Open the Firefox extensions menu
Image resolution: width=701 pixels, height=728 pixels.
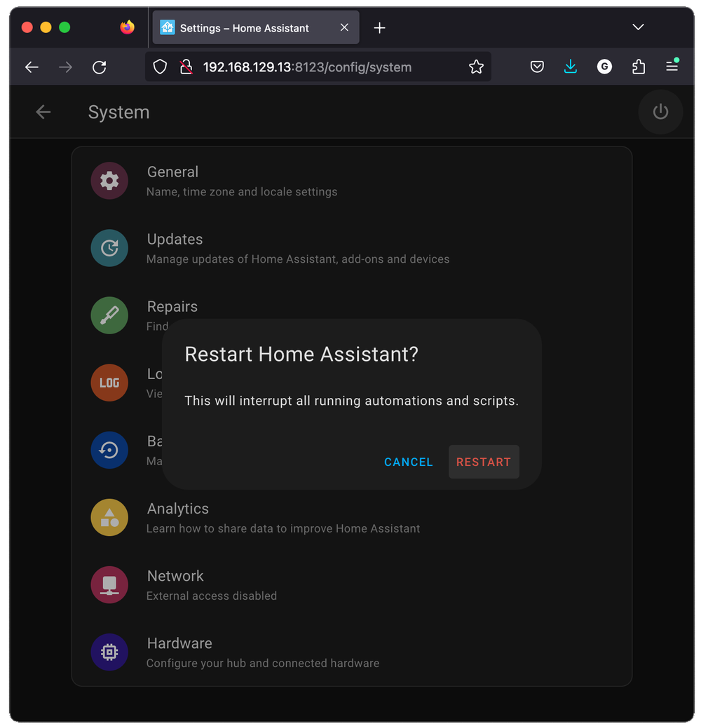[639, 67]
